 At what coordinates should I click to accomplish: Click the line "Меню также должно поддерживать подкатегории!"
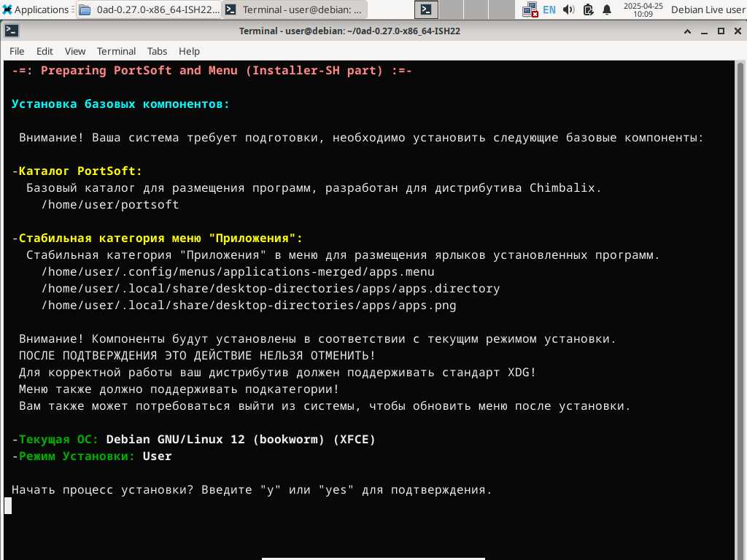click(179, 389)
